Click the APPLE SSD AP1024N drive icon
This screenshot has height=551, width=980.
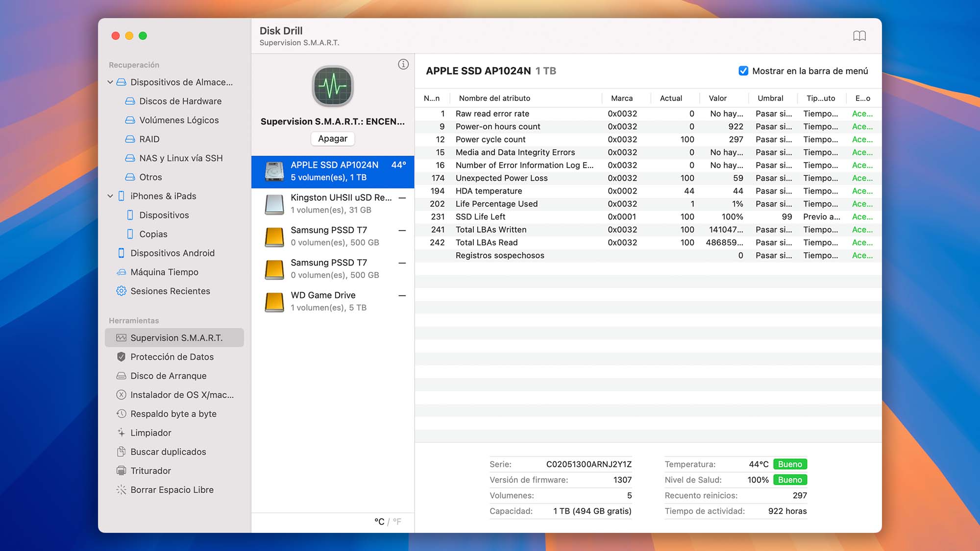click(x=274, y=171)
